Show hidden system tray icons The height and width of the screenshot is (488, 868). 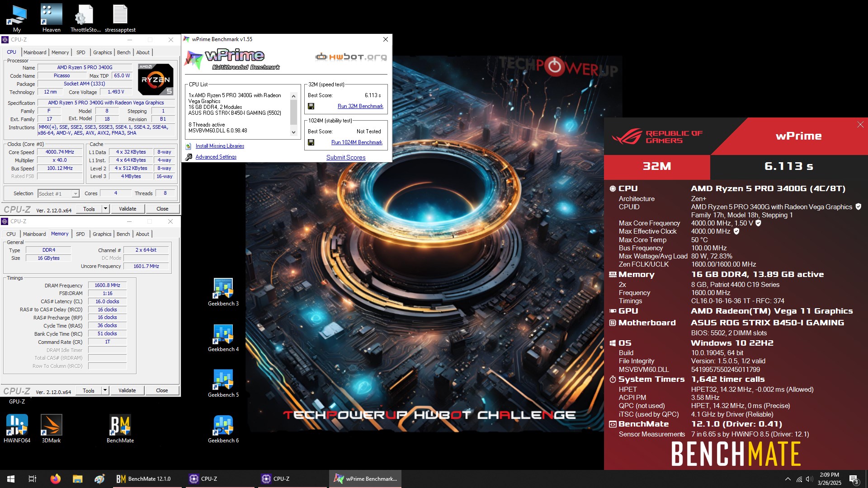point(788,479)
